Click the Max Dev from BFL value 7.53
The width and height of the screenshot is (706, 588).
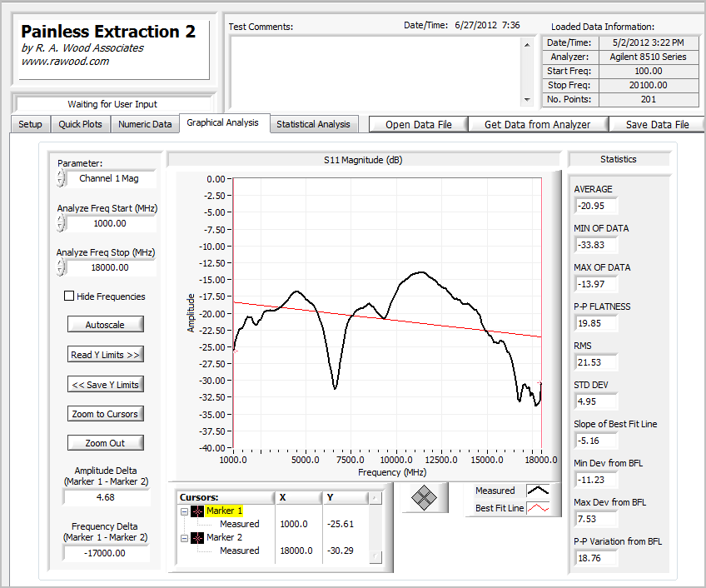tap(596, 519)
